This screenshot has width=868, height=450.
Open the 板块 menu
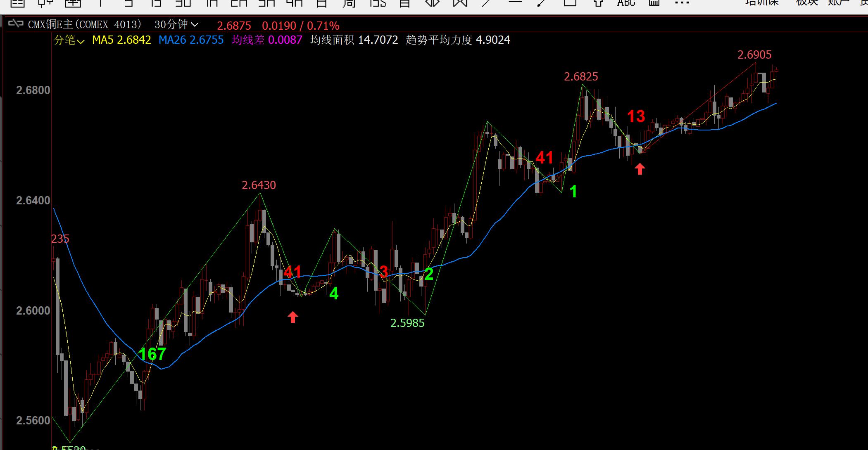[x=807, y=3]
